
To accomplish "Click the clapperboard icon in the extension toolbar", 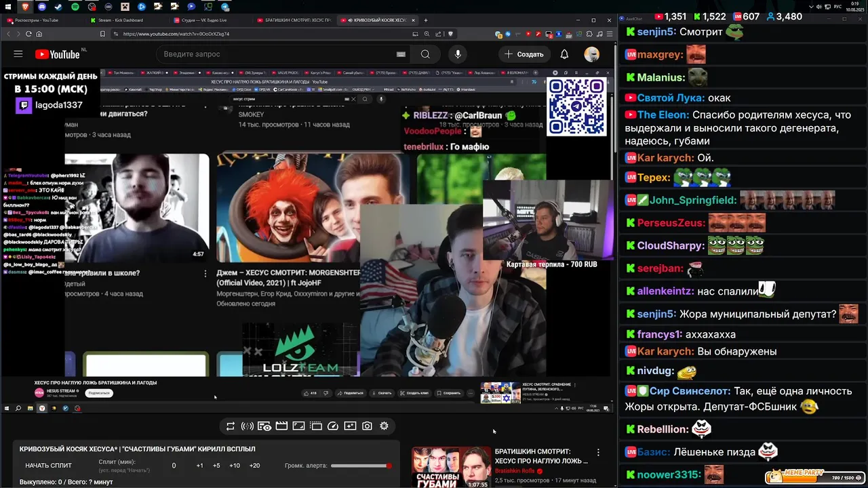I will [x=281, y=426].
